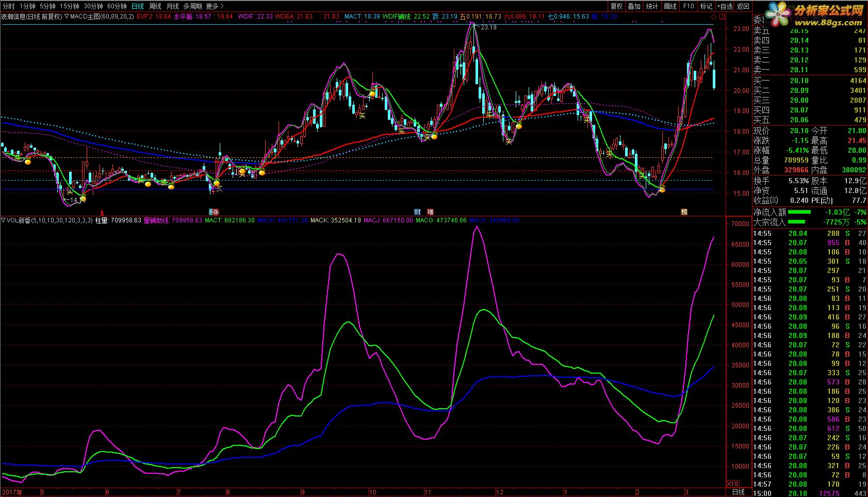Click the 买 signal under the late-January candles

(609, 154)
